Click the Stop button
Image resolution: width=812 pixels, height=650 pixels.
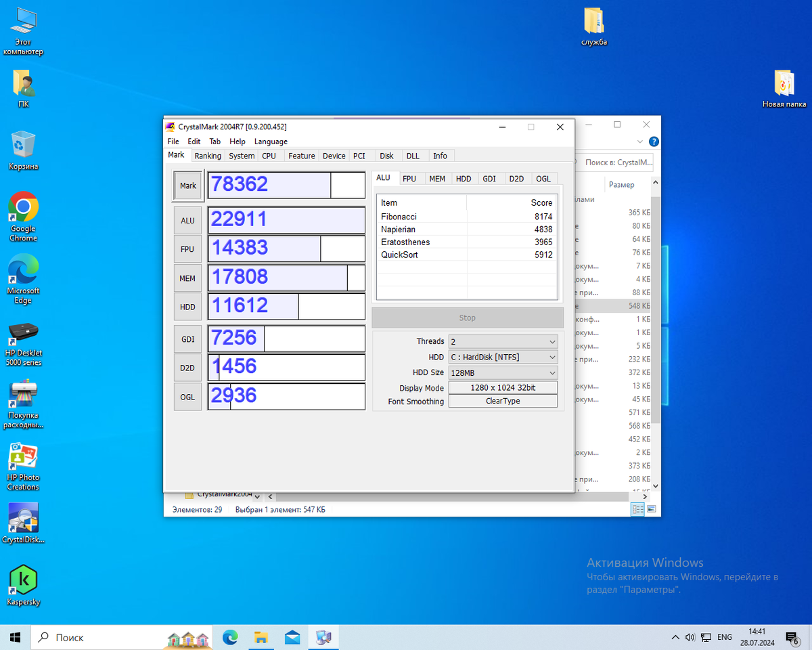tap(468, 318)
